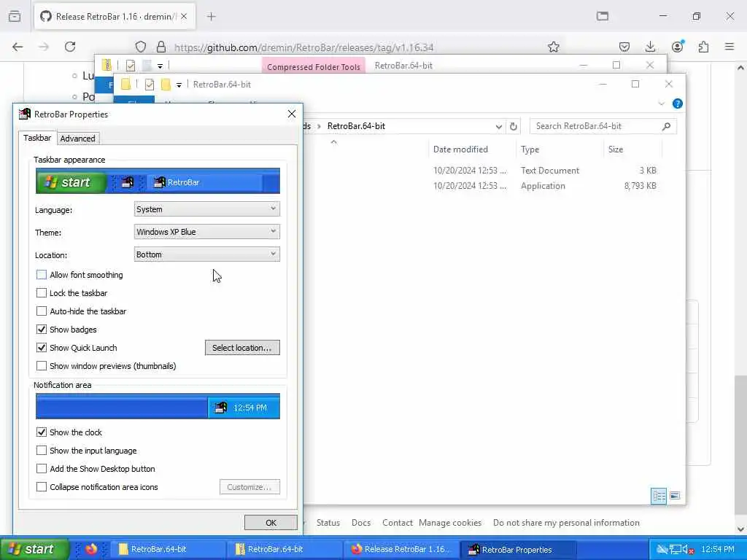Select the Release RetroBar browser tab
The height and width of the screenshot is (560, 747).
(114, 17)
